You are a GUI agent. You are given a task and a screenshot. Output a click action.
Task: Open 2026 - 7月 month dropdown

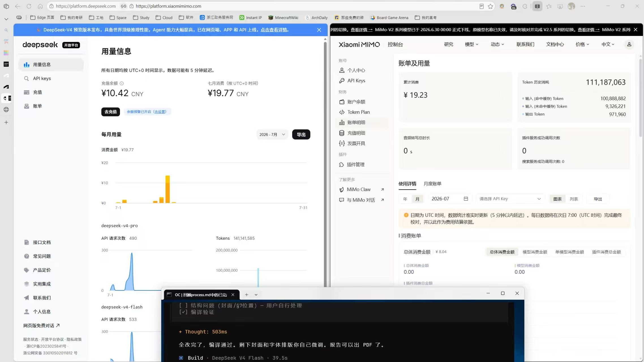(x=272, y=134)
